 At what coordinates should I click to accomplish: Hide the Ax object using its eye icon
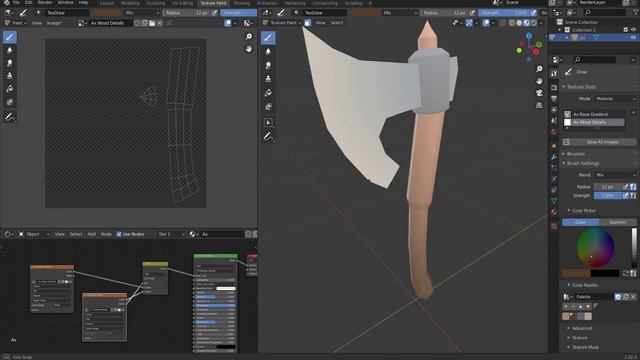tap(633, 38)
